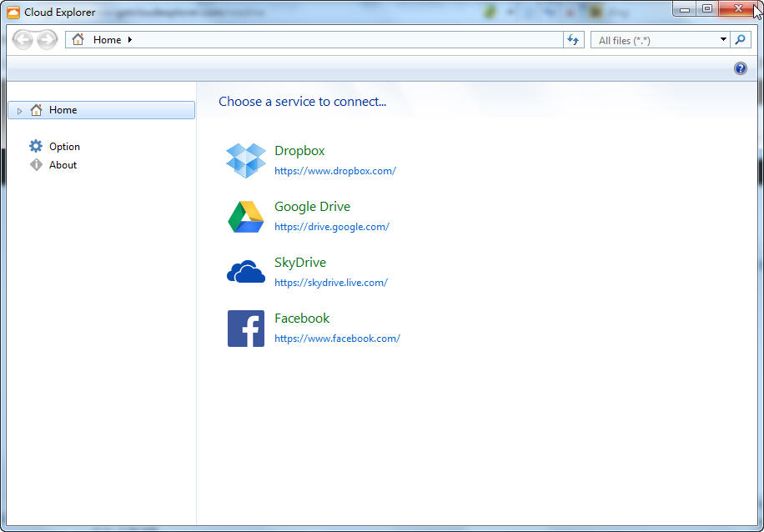Select Home in the sidebar
Viewport: 764px width, 532px height.
[63, 110]
